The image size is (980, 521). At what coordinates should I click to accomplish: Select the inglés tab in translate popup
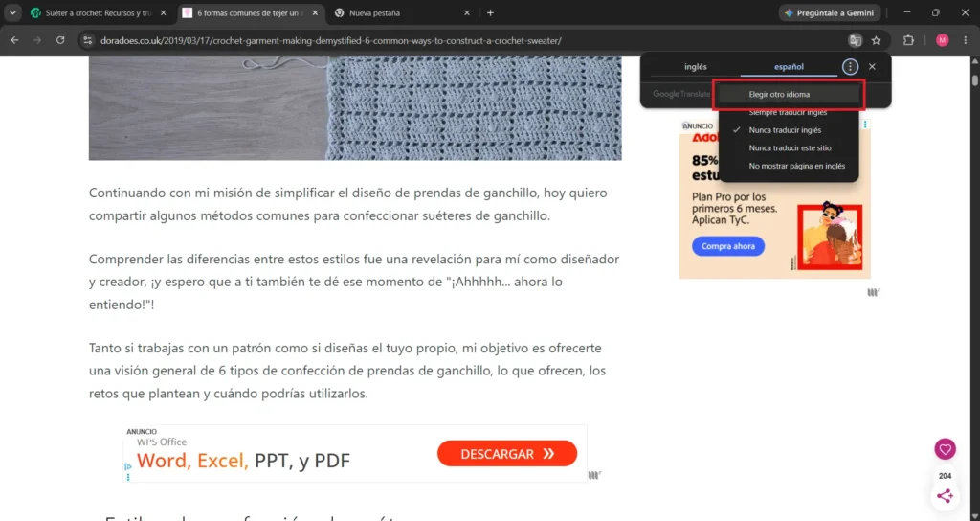[x=696, y=66]
